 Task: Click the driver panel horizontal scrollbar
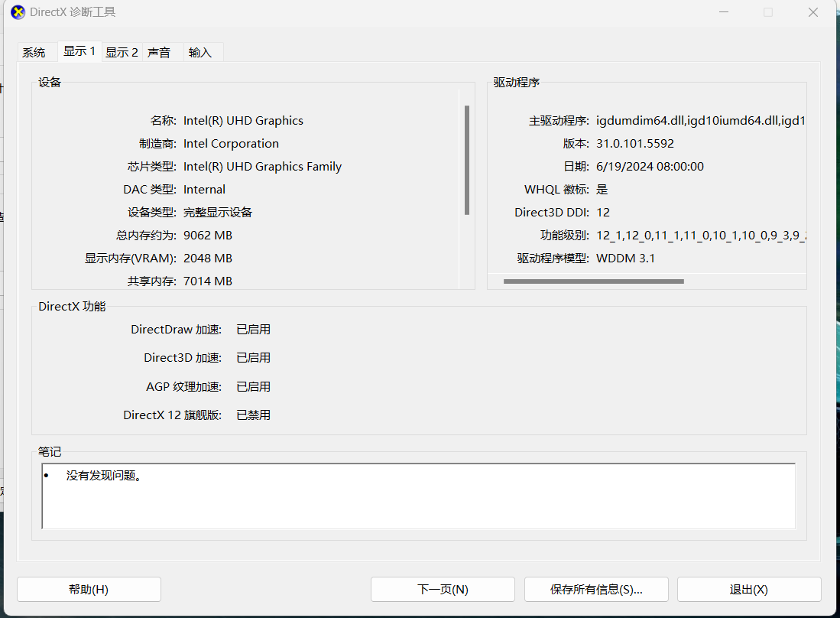coord(594,281)
